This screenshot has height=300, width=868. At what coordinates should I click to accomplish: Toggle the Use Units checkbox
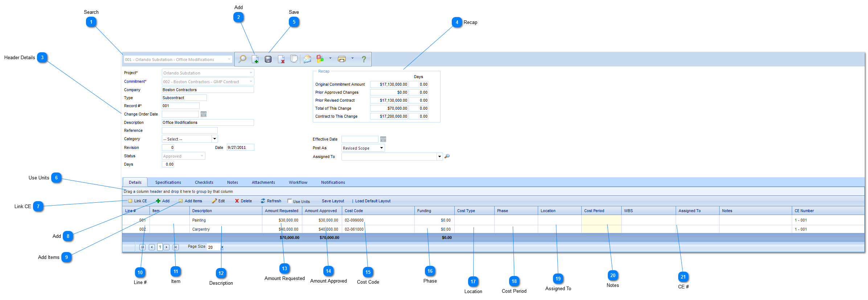click(290, 201)
